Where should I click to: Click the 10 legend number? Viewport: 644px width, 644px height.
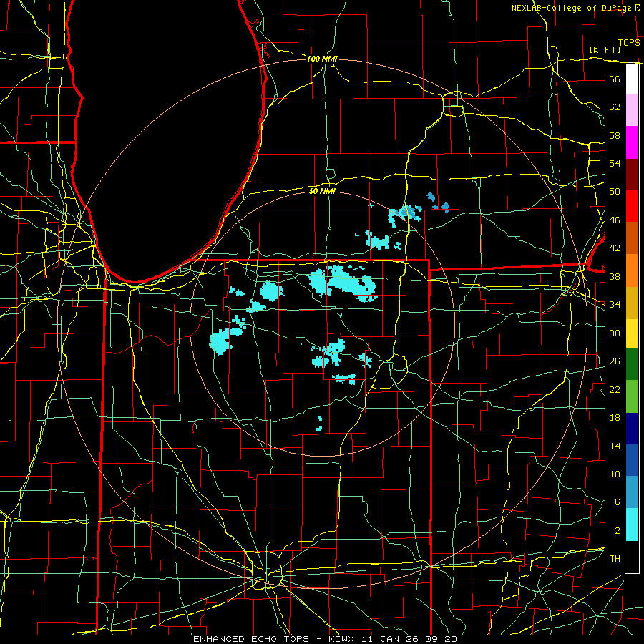pyautogui.click(x=615, y=474)
